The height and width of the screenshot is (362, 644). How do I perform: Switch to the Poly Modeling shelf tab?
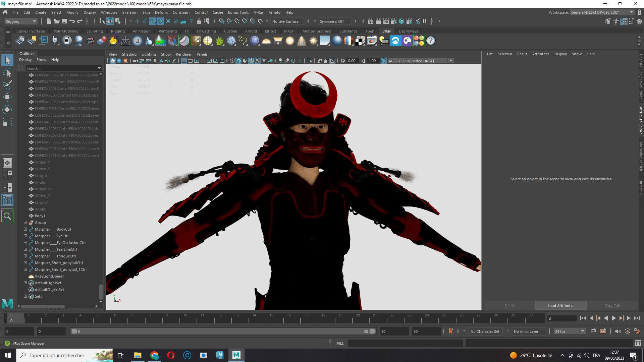[x=66, y=31]
